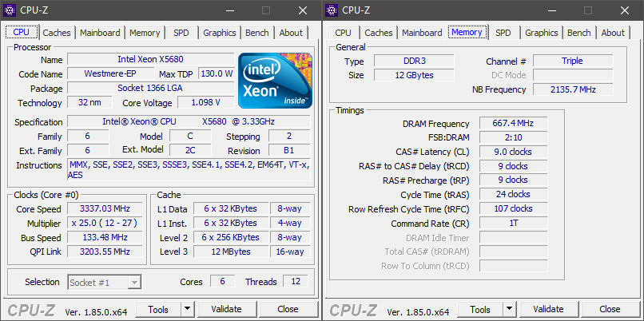This screenshot has width=644, height=321.
Task: Click the CPU-Z app icon in right window title bar
Action: click(332, 10)
